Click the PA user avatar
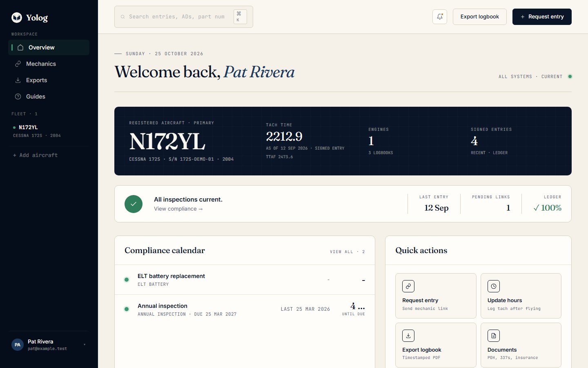588x368 pixels. (x=18, y=345)
